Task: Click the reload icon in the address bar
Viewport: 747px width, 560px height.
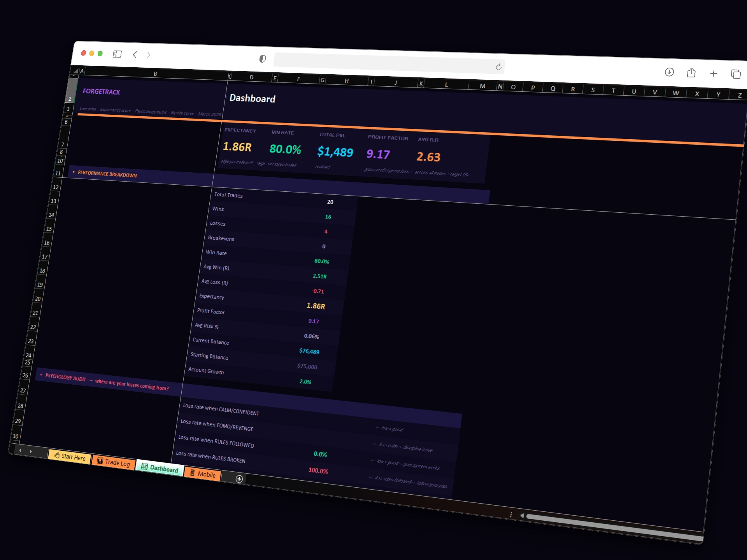Action: [499, 66]
